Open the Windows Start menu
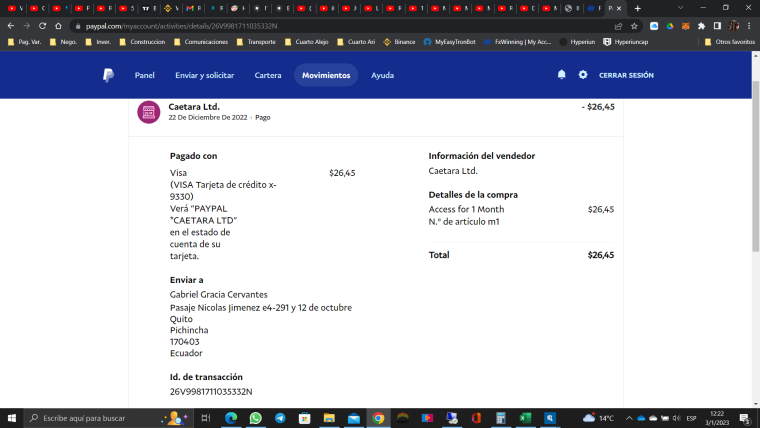 point(12,418)
